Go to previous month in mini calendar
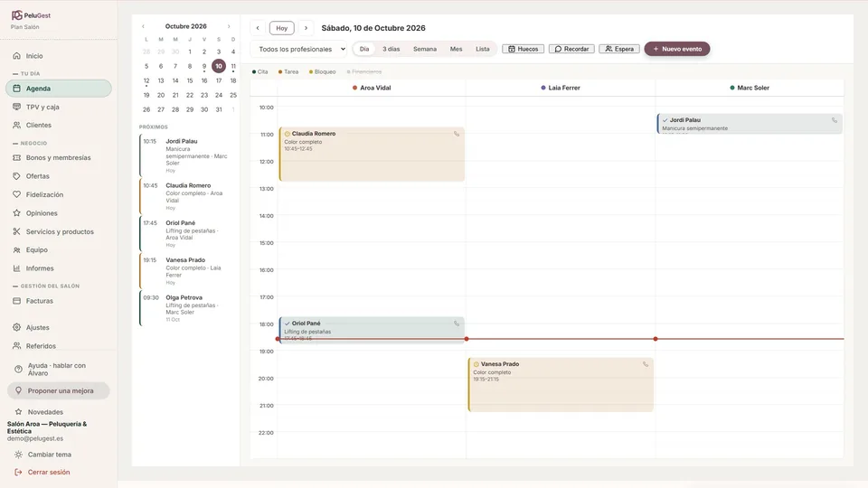 (143, 26)
